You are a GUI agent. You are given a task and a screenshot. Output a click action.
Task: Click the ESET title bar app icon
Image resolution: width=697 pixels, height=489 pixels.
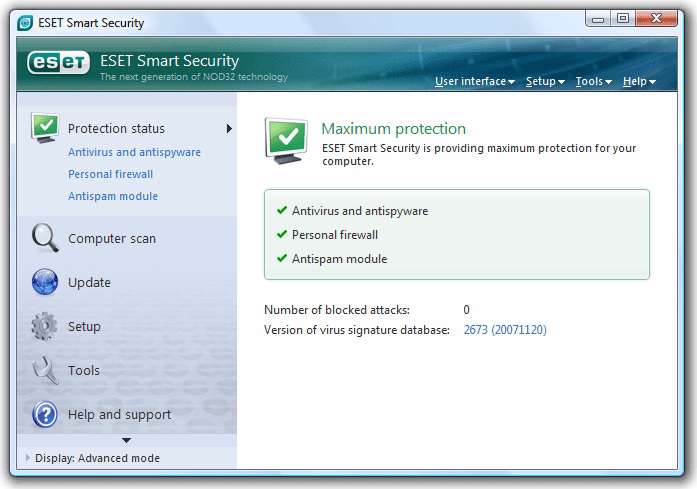point(25,23)
